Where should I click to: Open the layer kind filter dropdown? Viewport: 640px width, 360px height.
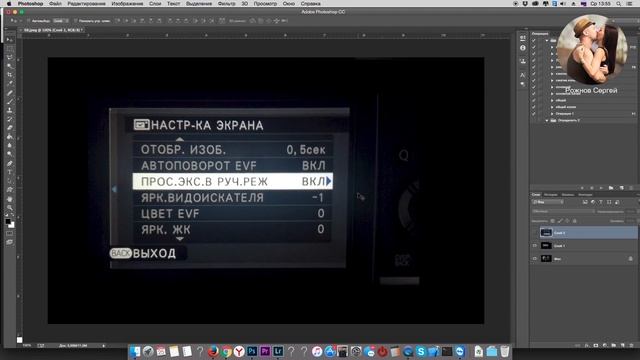click(548, 202)
